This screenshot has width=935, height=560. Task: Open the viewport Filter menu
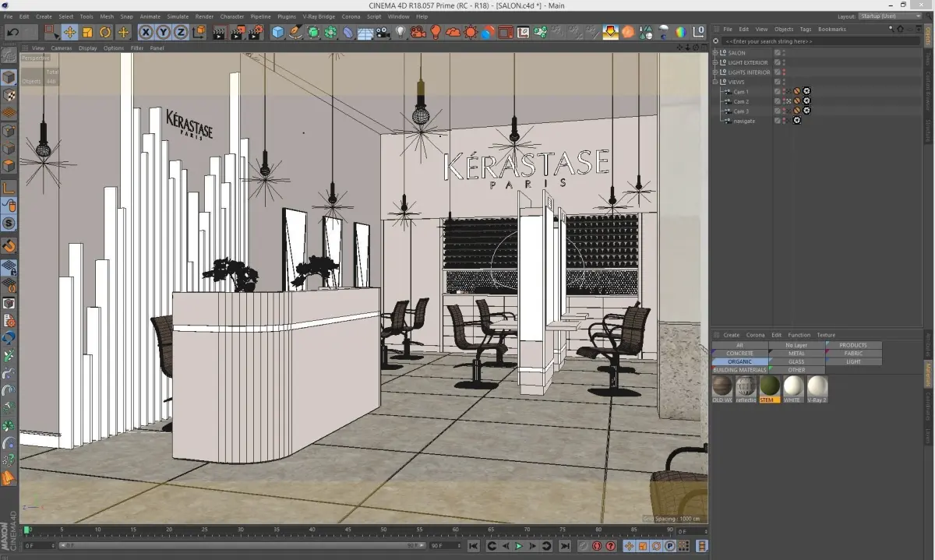click(137, 48)
